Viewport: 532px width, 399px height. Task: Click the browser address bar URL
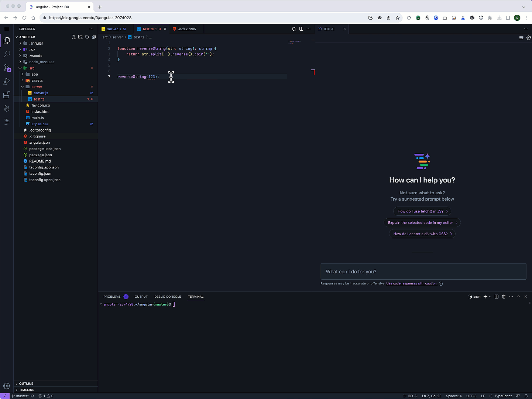tap(90, 18)
